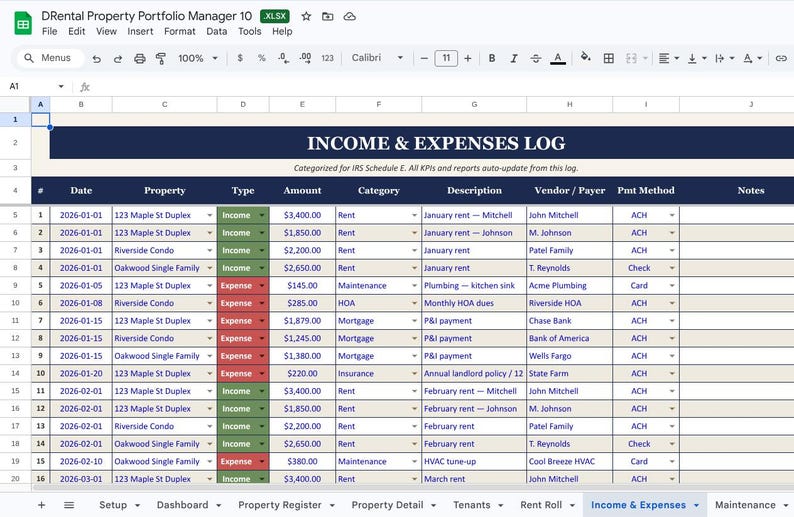
Task: Switch to the Tenants sheet tab
Action: pyautogui.click(x=471, y=505)
